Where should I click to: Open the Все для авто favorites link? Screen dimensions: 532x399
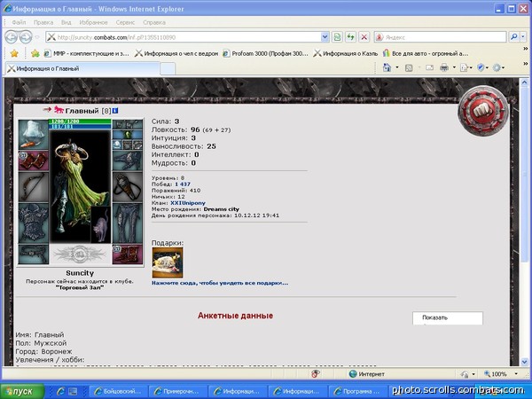pos(426,53)
